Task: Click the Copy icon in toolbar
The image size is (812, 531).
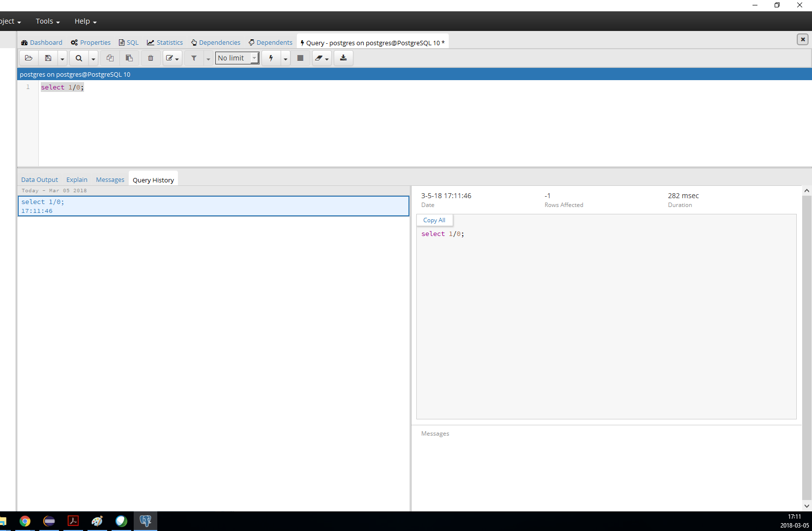Action: tap(110, 58)
